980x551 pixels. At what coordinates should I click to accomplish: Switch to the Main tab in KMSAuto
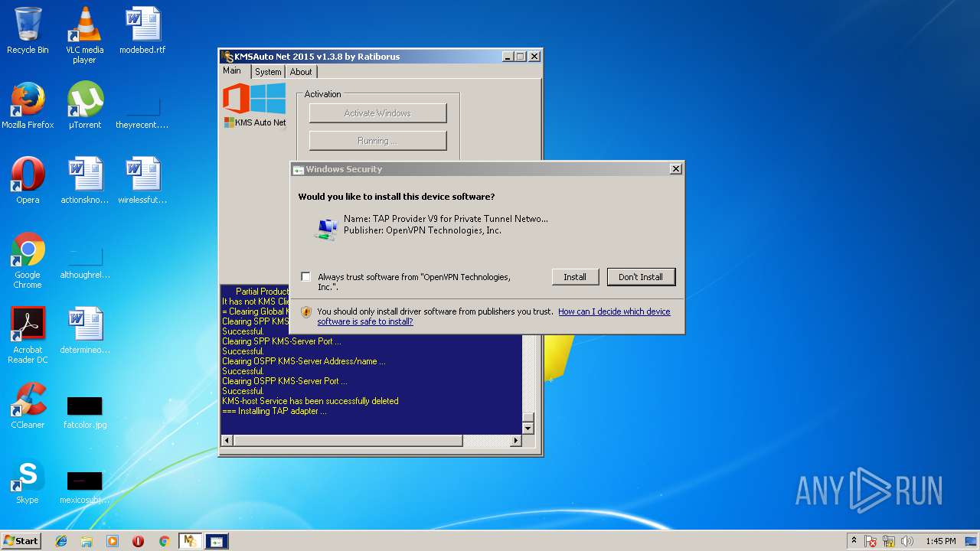(x=232, y=70)
